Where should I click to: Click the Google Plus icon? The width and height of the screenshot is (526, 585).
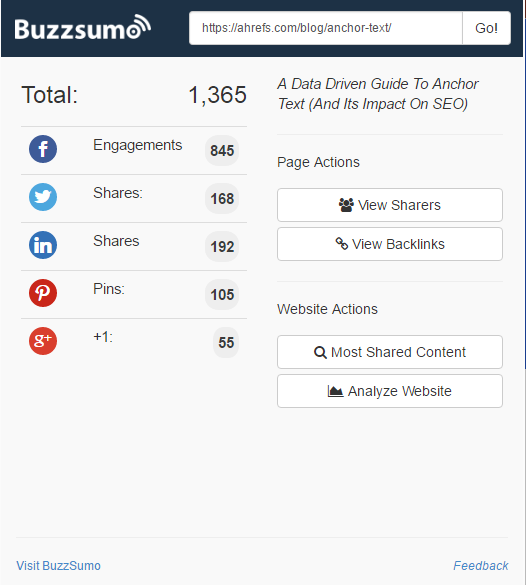pos(43,341)
